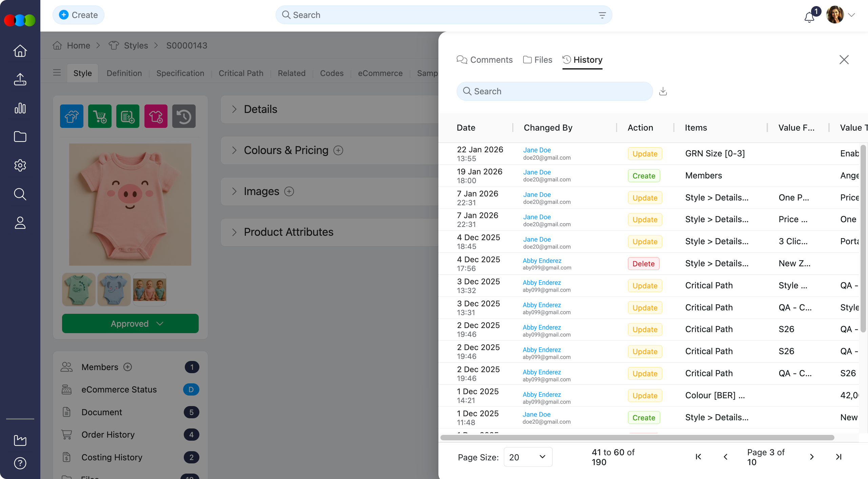868x479 pixels.
Task: Add a member with plus icon
Action: 127,367
